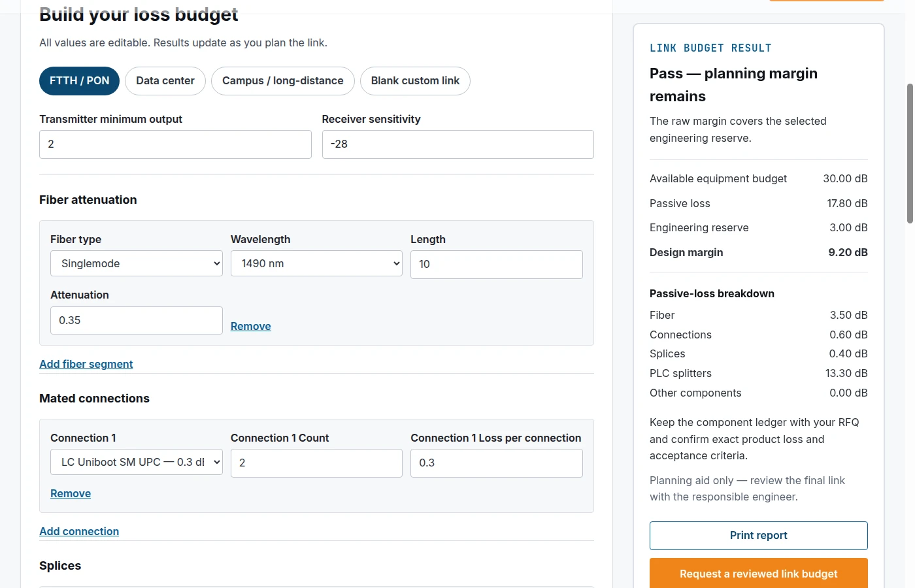This screenshot has width=915, height=588.
Task: Click the Available equipment budget 30.00 dB value
Action: (845, 178)
